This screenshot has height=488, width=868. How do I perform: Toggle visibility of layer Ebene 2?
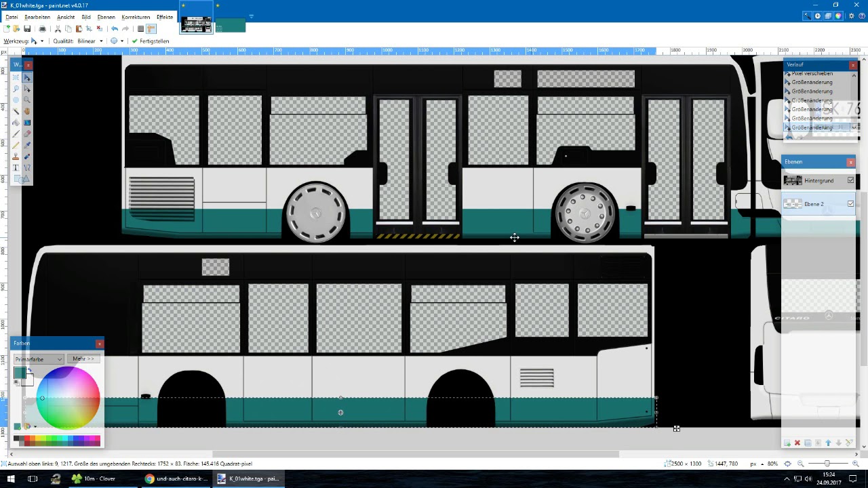click(x=850, y=203)
